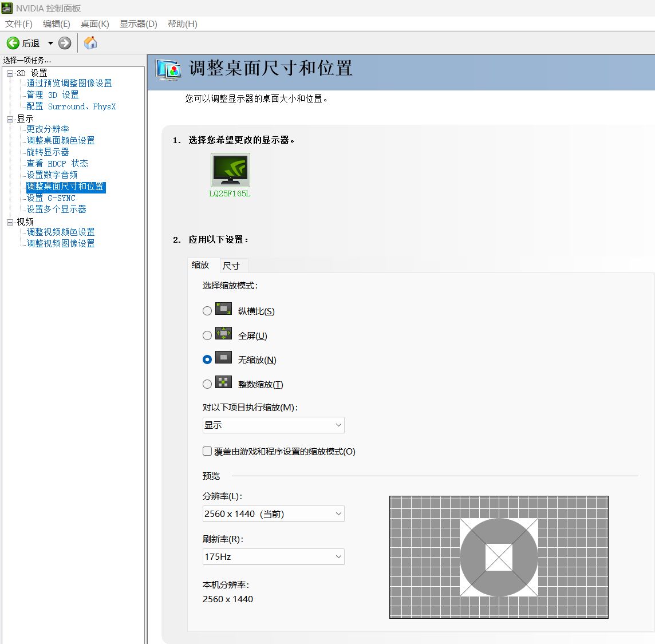Open the 桌面(K) menu
The width and height of the screenshot is (655, 644).
point(95,24)
